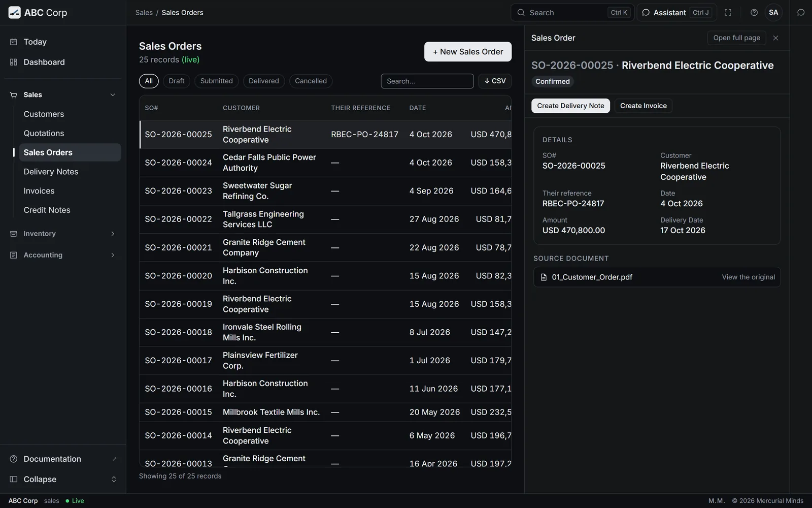Filter orders by Draft status
812x508 pixels.
tap(177, 81)
